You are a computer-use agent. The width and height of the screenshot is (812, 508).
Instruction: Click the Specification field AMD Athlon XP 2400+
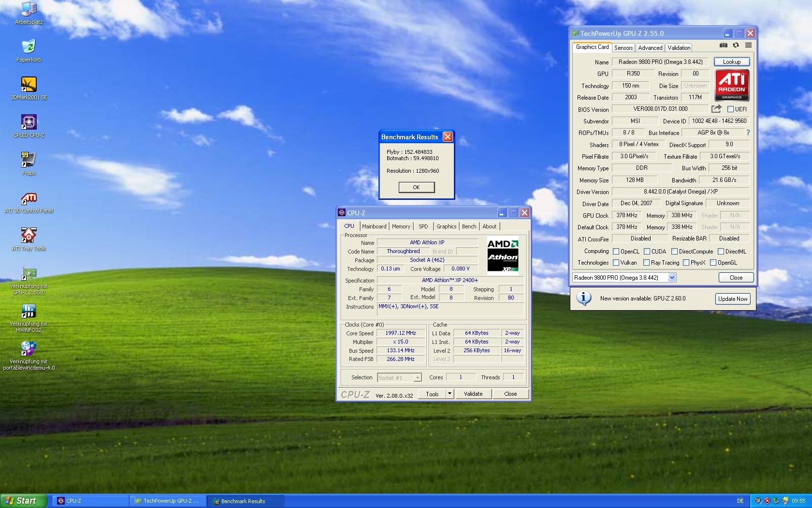tap(450, 280)
